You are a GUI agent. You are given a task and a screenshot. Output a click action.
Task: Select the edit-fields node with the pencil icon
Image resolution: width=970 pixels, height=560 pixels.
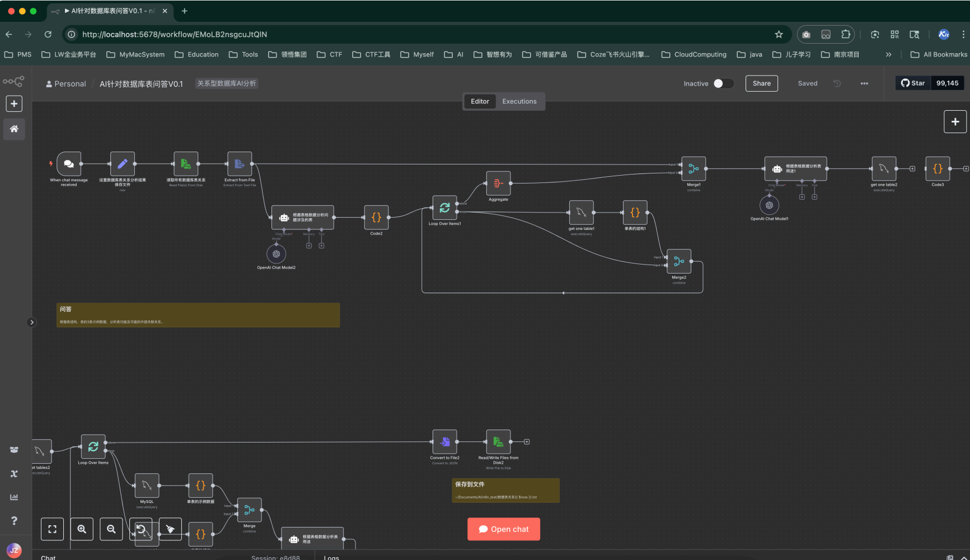pyautogui.click(x=123, y=164)
